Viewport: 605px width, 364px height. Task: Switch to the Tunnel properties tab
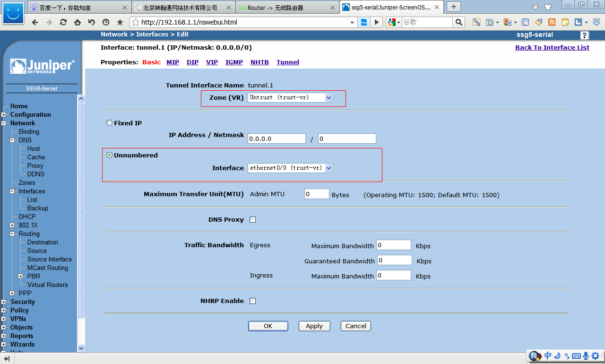tap(287, 62)
